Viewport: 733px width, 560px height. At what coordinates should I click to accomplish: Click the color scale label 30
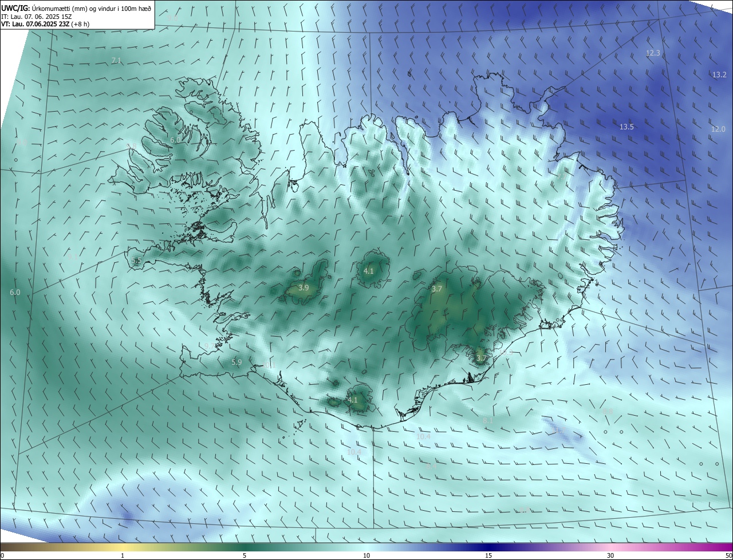610,555
